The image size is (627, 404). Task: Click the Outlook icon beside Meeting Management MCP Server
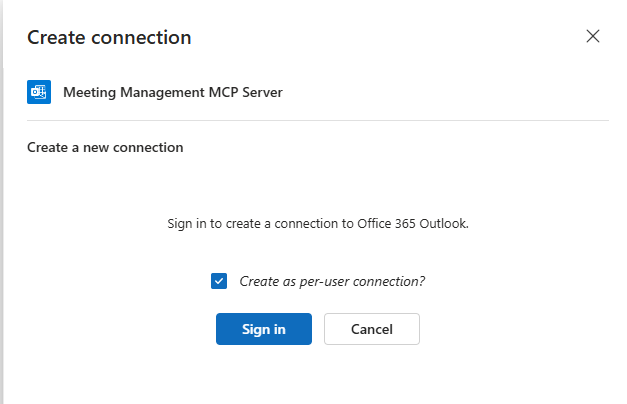[x=39, y=92]
